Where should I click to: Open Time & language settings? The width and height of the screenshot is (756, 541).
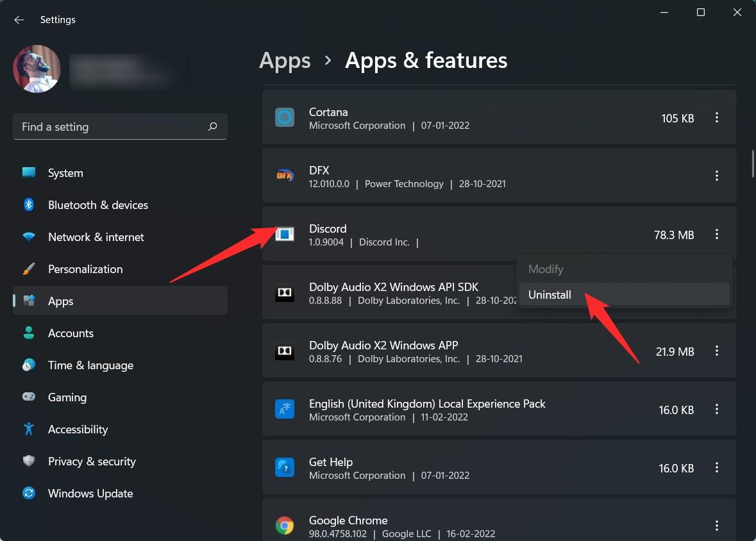point(120,365)
